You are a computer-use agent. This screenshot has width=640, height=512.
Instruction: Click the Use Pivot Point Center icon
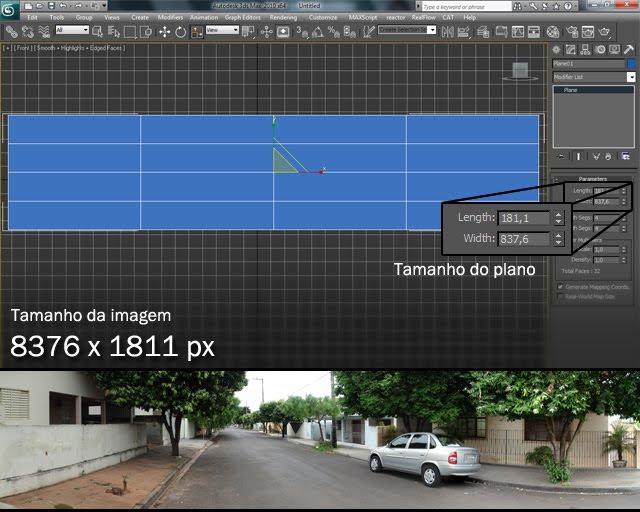pos(248,31)
